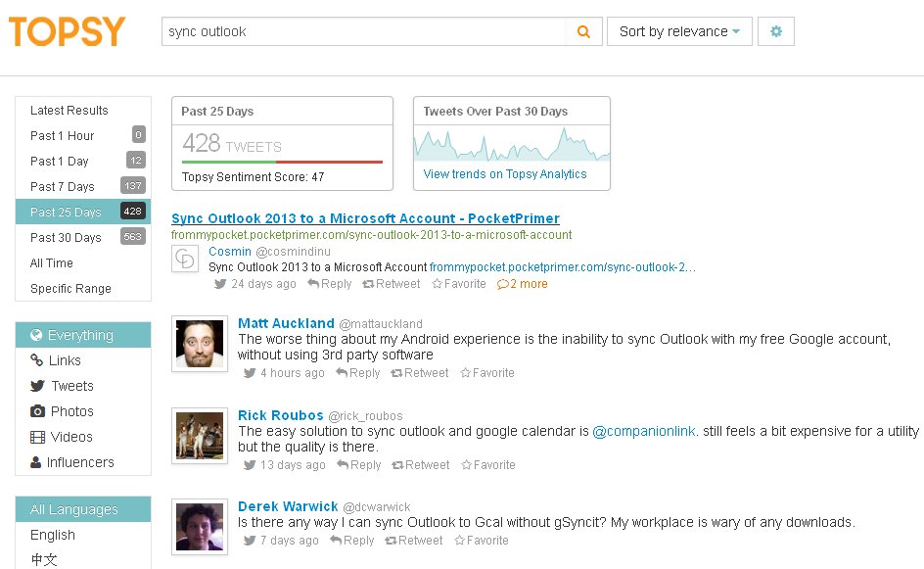The width and height of the screenshot is (924, 569).
Task: Favorite Rick Roubos's tweet
Action: coord(488,464)
